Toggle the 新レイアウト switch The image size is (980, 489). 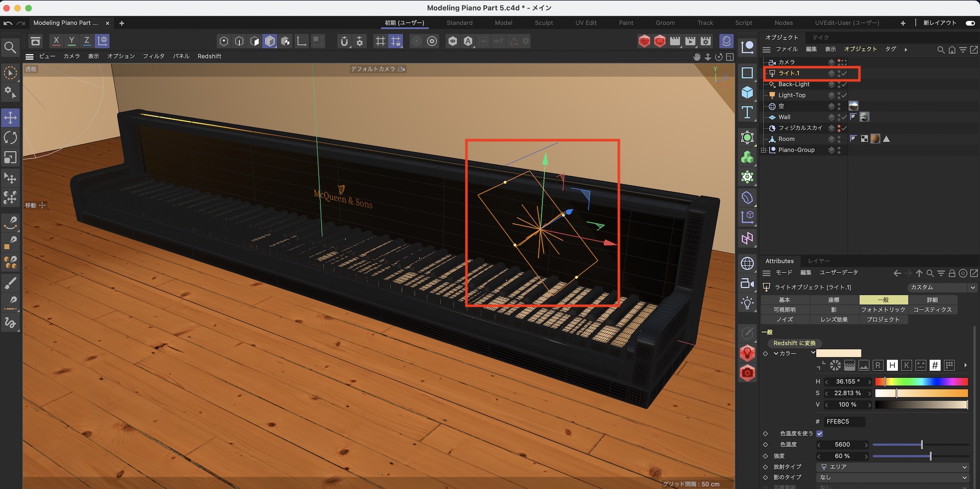coord(970,23)
